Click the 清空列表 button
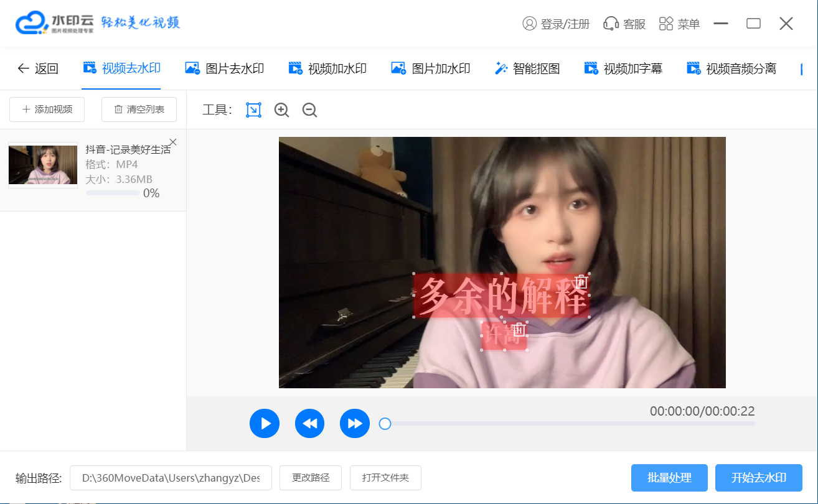This screenshot has width=818, height=504. coord(139,110)
